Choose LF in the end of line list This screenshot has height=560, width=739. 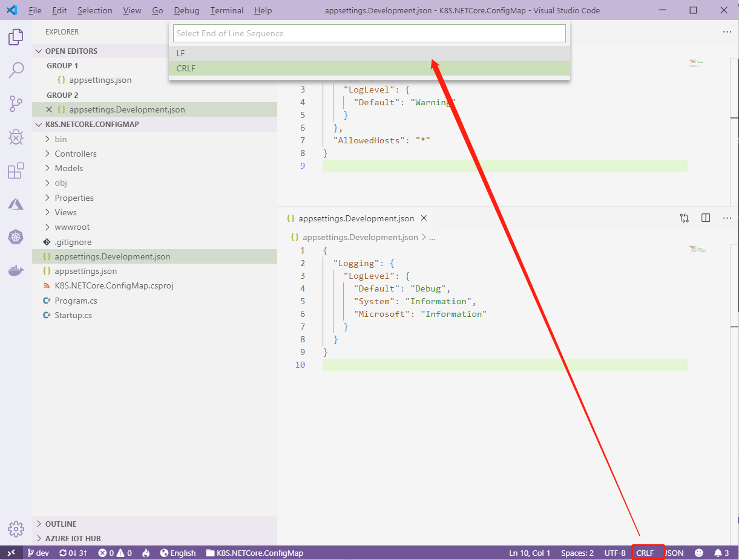click(369, 54)
